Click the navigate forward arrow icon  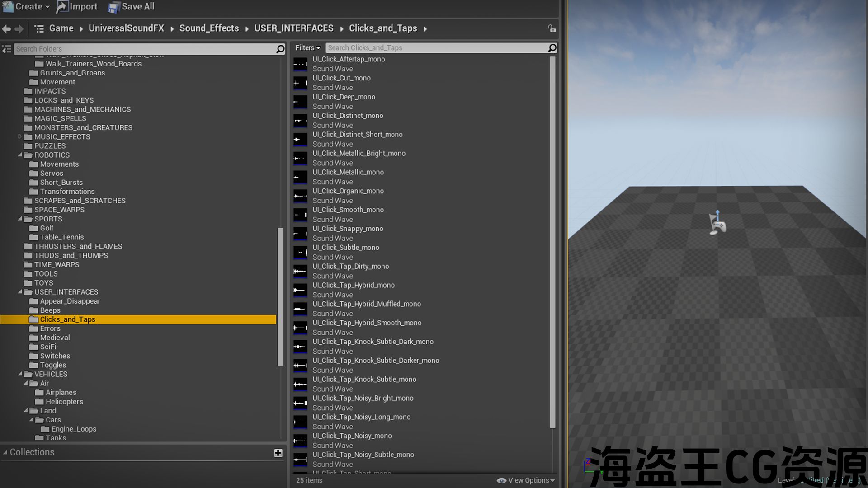tap(19, 29)
